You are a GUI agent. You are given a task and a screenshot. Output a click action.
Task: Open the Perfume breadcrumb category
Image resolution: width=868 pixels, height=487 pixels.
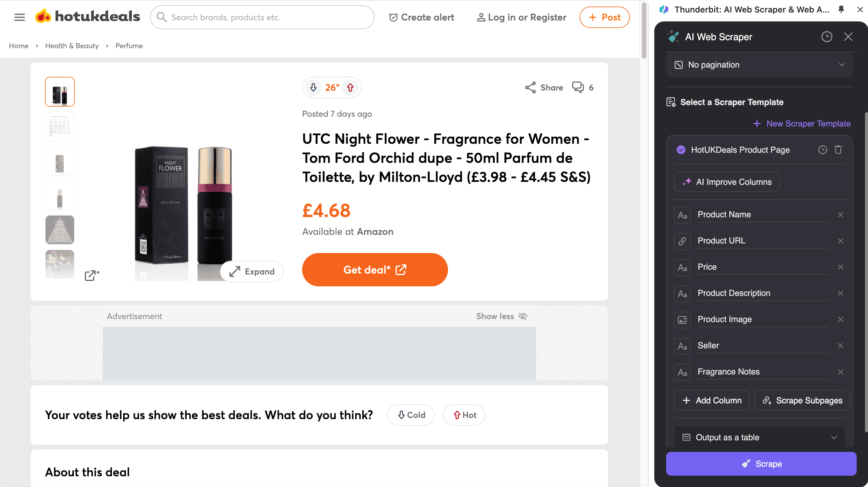tap(129, 46)
